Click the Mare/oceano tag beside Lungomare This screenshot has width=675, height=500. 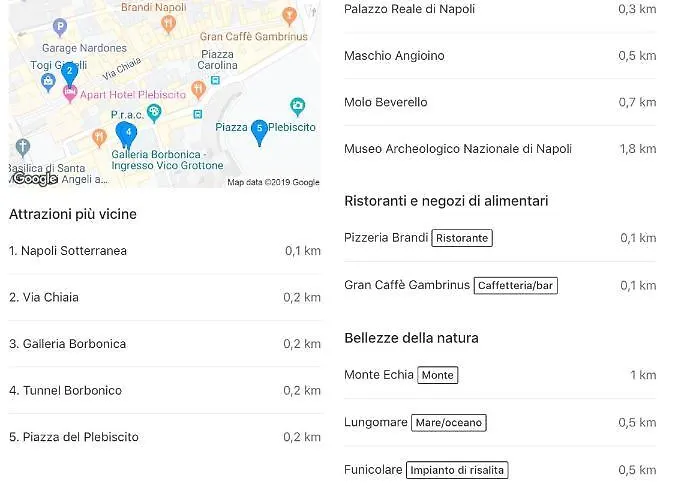point(448,423)
